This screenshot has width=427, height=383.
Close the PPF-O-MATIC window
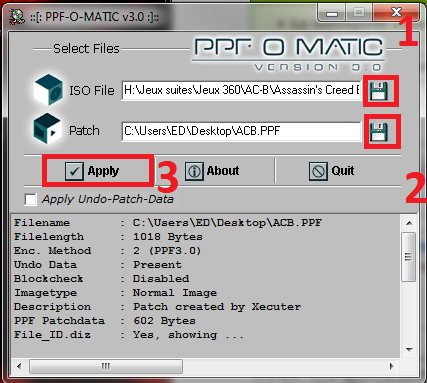click(x=397, y=13)
